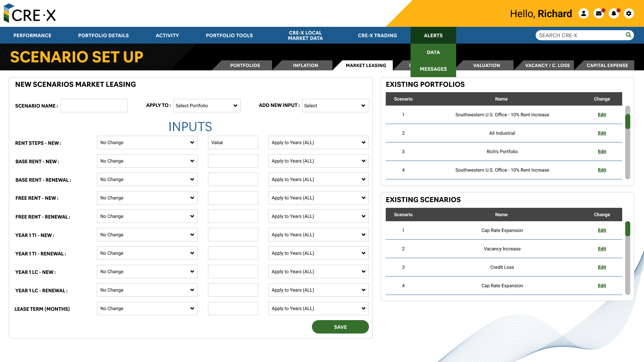Switch to the Inflation tab

[305, 65]
